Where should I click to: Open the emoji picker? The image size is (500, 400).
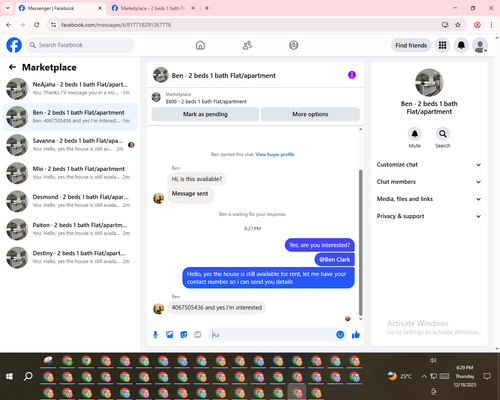[340, 335]
